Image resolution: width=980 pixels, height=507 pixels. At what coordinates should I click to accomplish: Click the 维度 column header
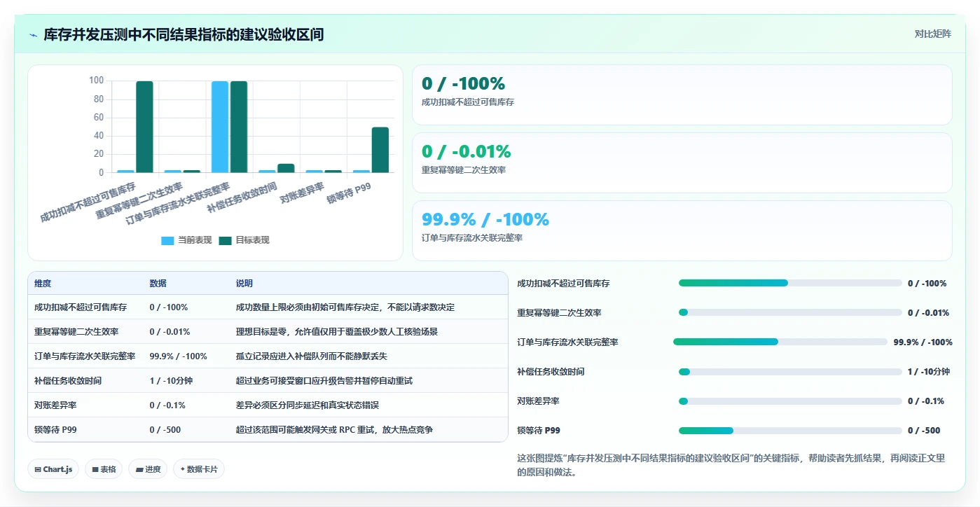(x=43, y=284)
